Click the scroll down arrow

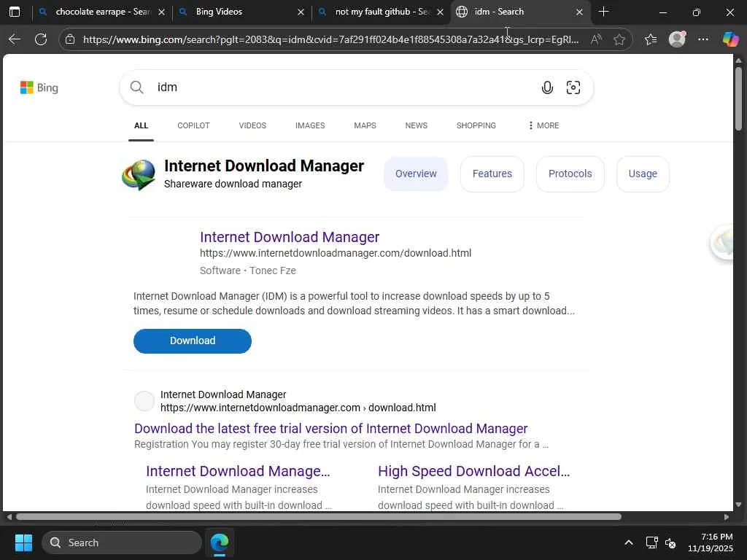pyautogui.click(x=738, y=505)
